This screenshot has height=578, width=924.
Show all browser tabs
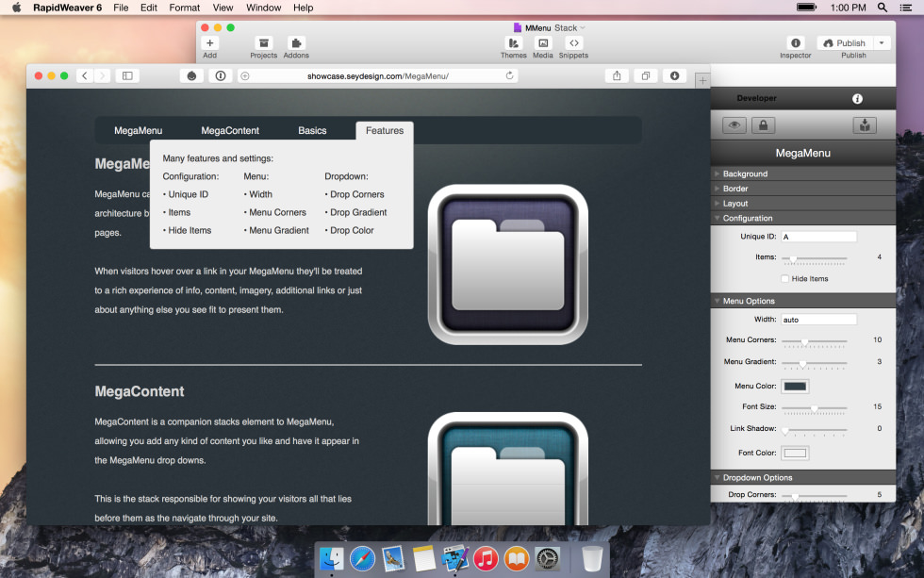coord(646,75)
